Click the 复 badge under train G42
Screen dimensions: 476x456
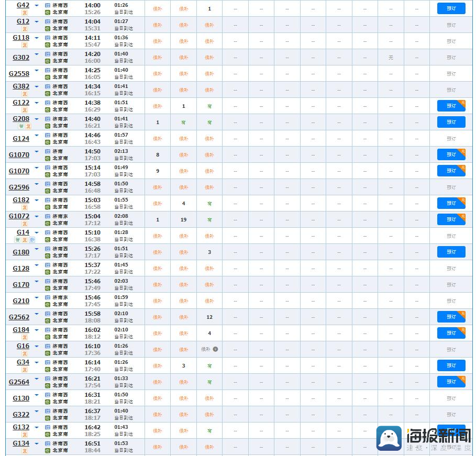[x=25, y=13]
